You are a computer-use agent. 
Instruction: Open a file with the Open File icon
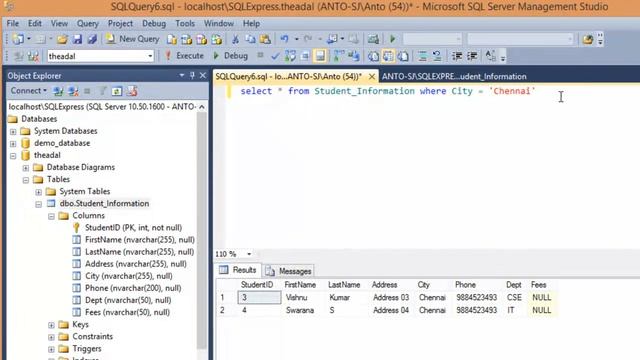62,39
